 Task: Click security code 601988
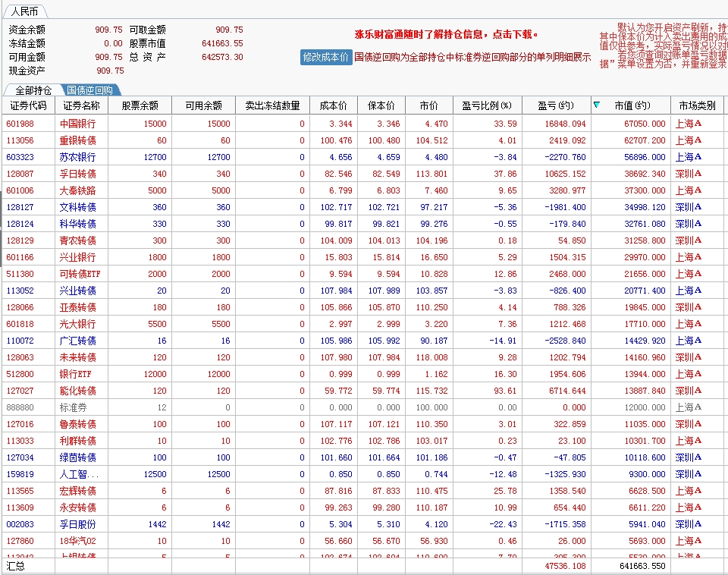pyautogui.click(x=20, y=124)
